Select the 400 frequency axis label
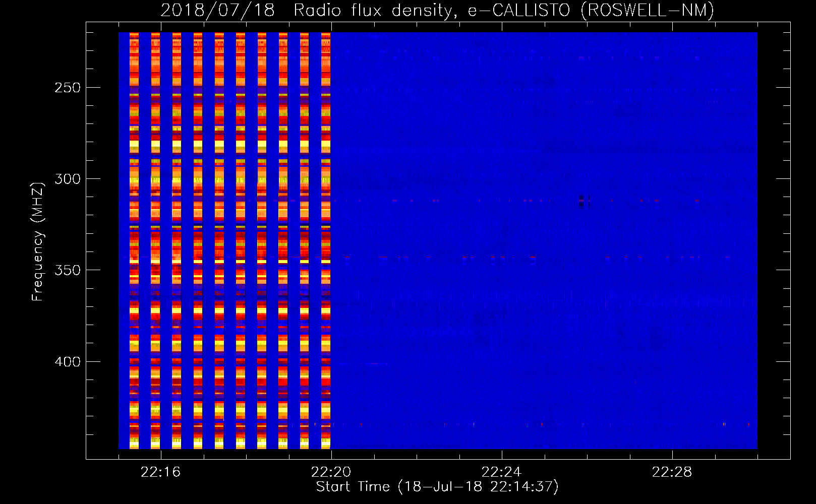Screen dimensions: 816x504 (x=68, y=362)
